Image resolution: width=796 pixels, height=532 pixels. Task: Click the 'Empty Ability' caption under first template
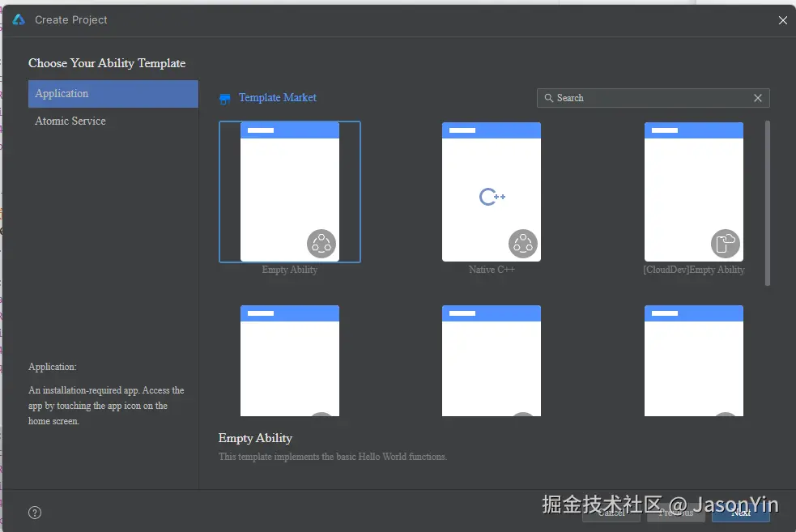pos(289,270)
